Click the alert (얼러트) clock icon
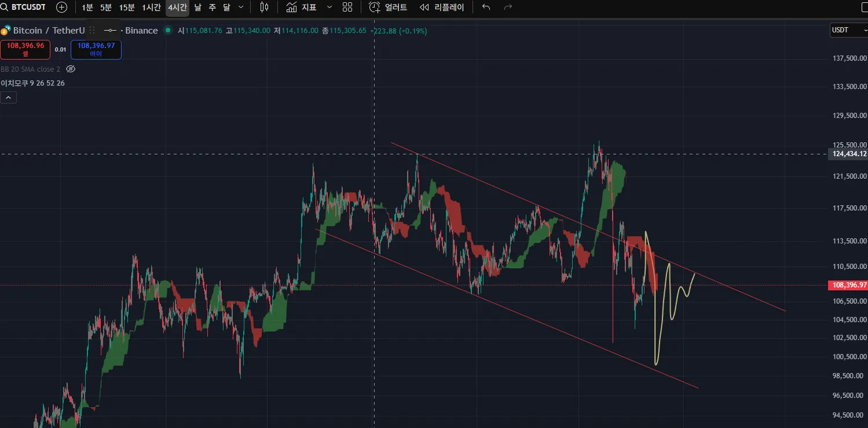Viewport: 868px width, 428px height. coord(375,8)
